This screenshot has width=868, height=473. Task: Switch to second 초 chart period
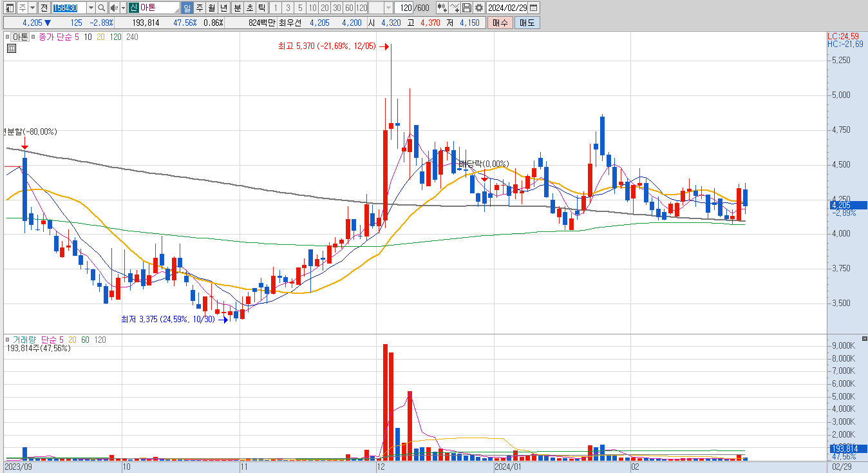pos(249,8)
